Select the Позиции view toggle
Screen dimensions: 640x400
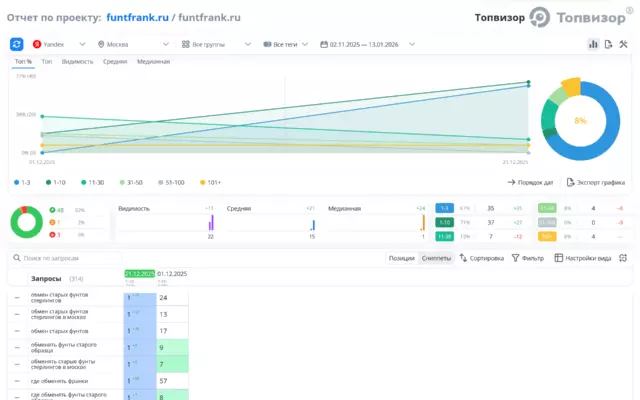pos(402,258)
